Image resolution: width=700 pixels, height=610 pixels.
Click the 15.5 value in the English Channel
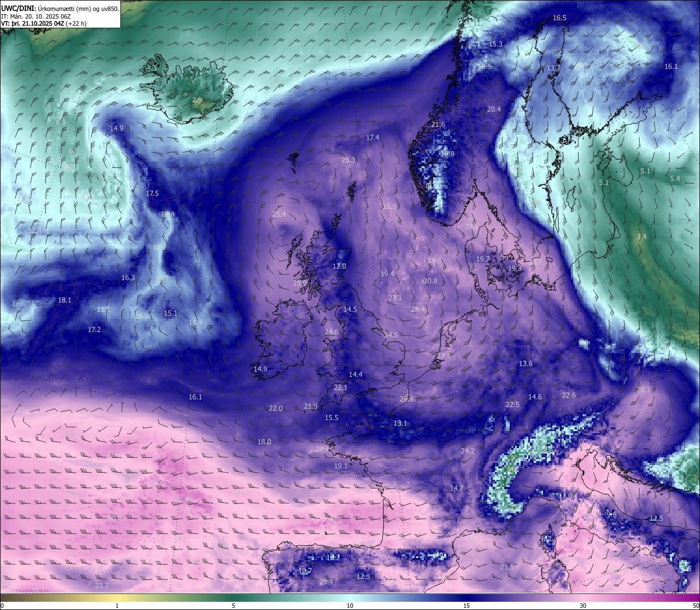point(331,418)
